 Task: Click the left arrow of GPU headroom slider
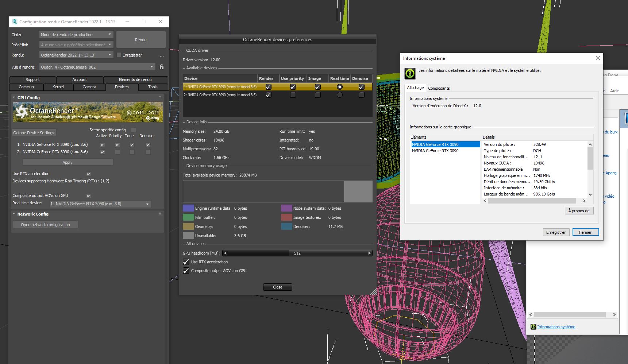coord(225,253)
